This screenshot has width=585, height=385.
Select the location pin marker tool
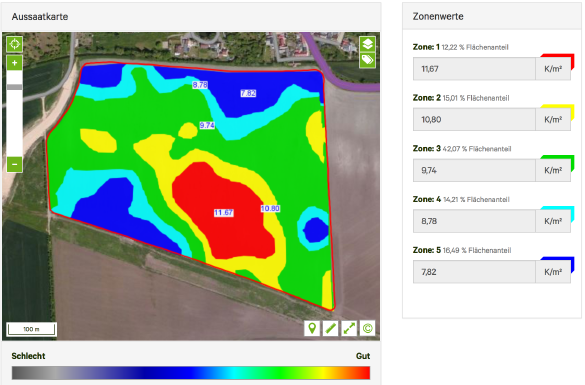tap(312, 328)
